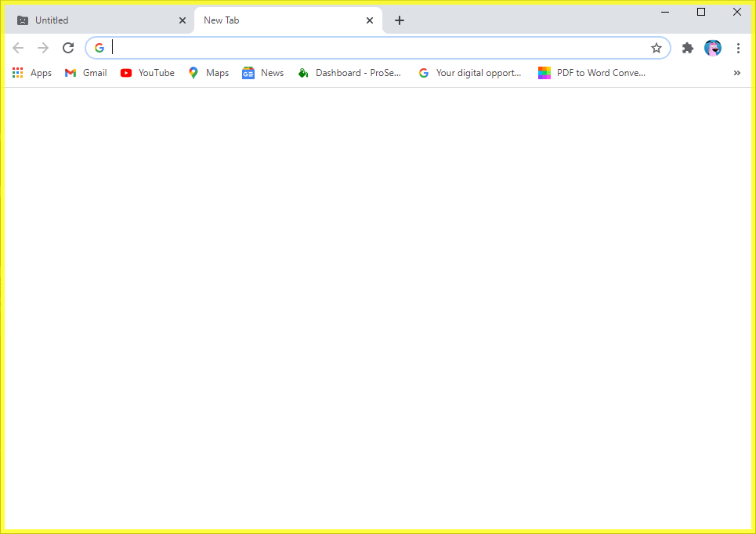756x534 pixels.
Task: Open Gmail from the bookmarks bar
Action: 85,72
